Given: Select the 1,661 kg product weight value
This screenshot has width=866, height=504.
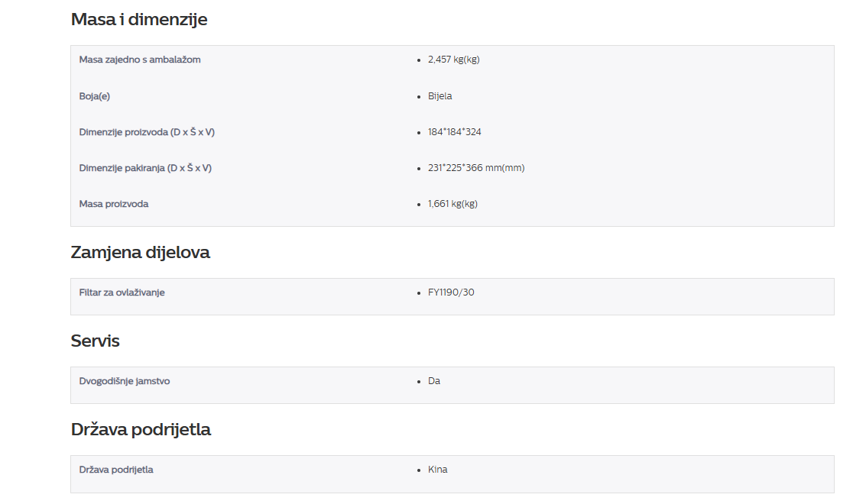Looking at the screenshot, I should 452,204.
